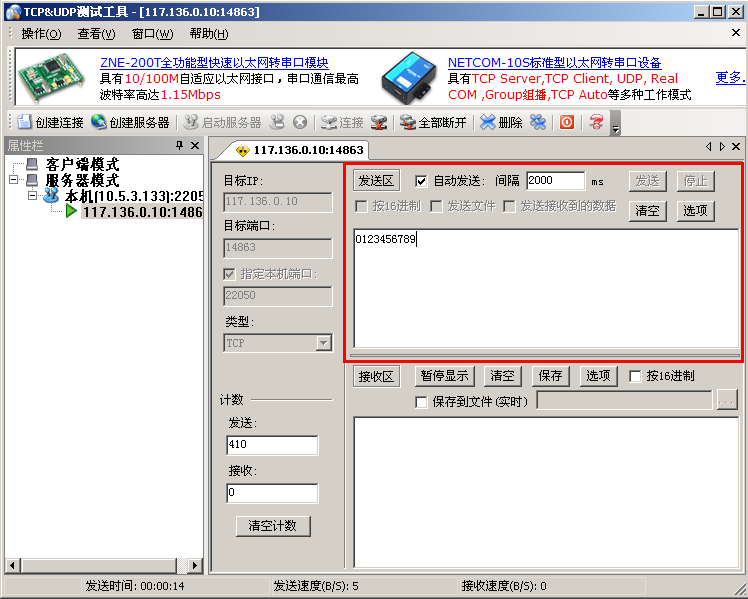Click the 全部断开 (disconnect all) icon
The image size is (748, 599).
[407, 122]
